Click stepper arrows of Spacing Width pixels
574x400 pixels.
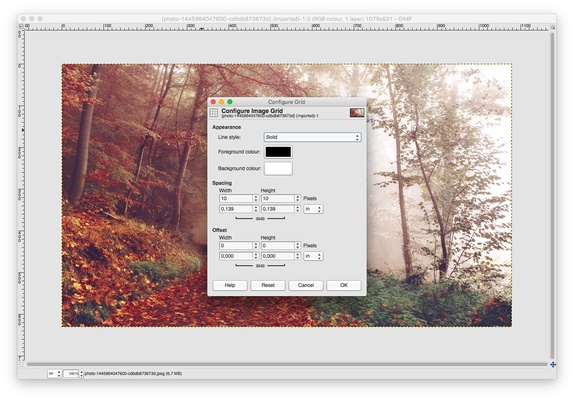tap(256, 198)
